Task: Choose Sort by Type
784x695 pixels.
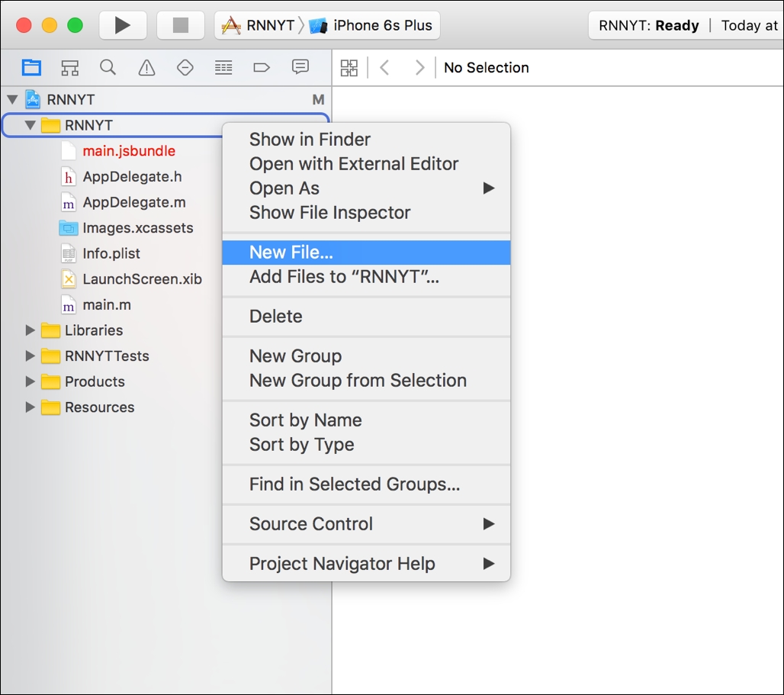Action: [366, 445]
